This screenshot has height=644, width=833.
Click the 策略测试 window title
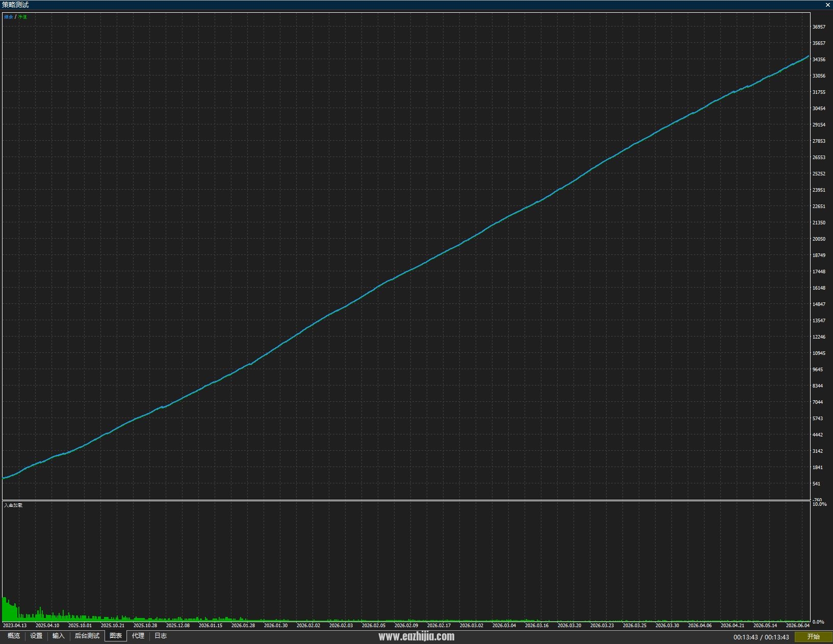[x=15, y=5]
